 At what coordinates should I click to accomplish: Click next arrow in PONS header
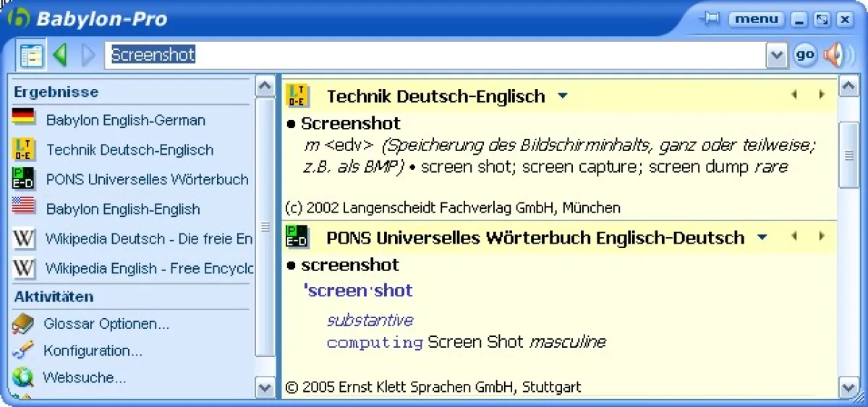click(822, 236)
